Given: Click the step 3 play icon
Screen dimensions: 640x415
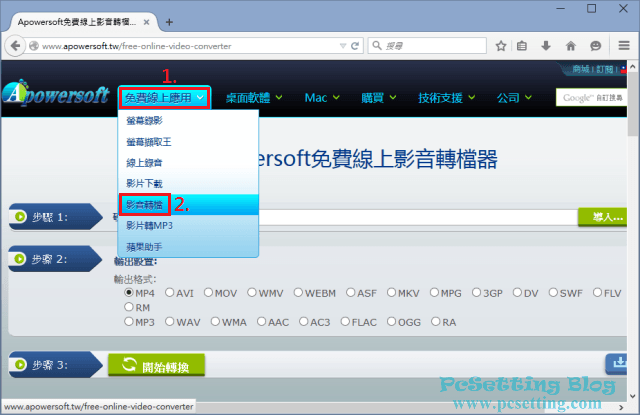Looking at the screenshot, I should point(20,364).
